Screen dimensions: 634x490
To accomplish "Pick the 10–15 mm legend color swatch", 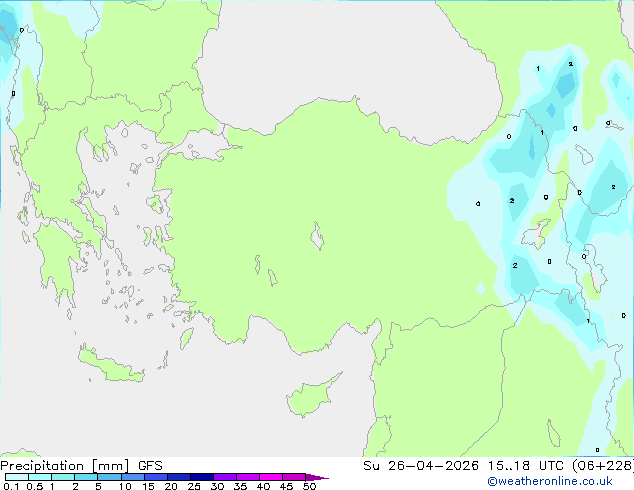I will point(133,477).
